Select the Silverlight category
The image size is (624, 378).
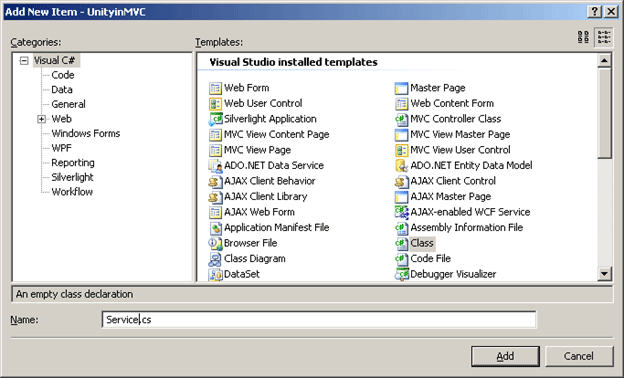tap(72, 177)
